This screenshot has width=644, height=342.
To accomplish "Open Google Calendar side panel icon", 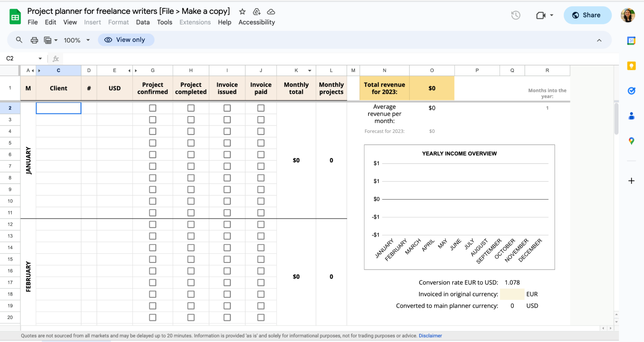I will pyautogui.click(x=631, y=41).
